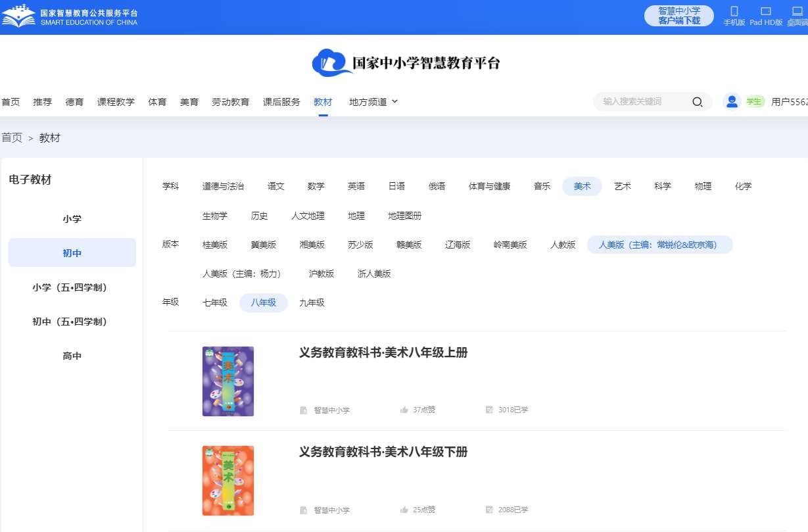Click 首页 in the breadcrumb
The width and height of the screenshot is (808, 532).
coord(12,138)
